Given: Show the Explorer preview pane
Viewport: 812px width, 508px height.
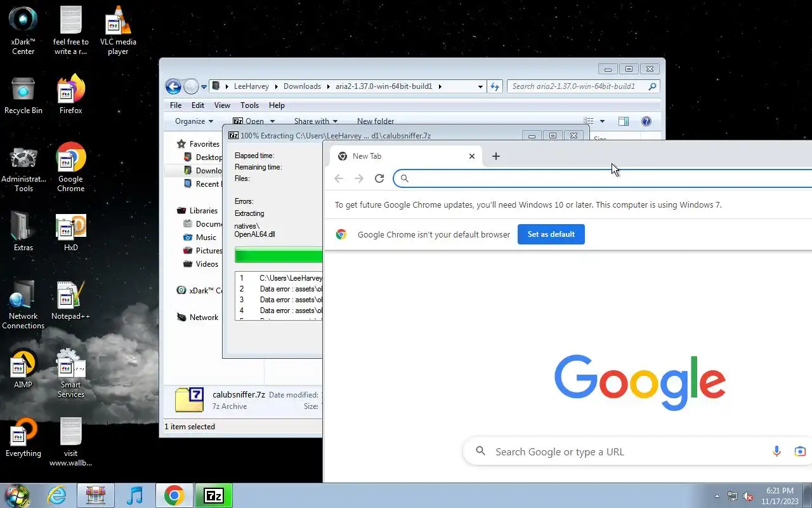Looking at the screenshot, I should point(624,121).
